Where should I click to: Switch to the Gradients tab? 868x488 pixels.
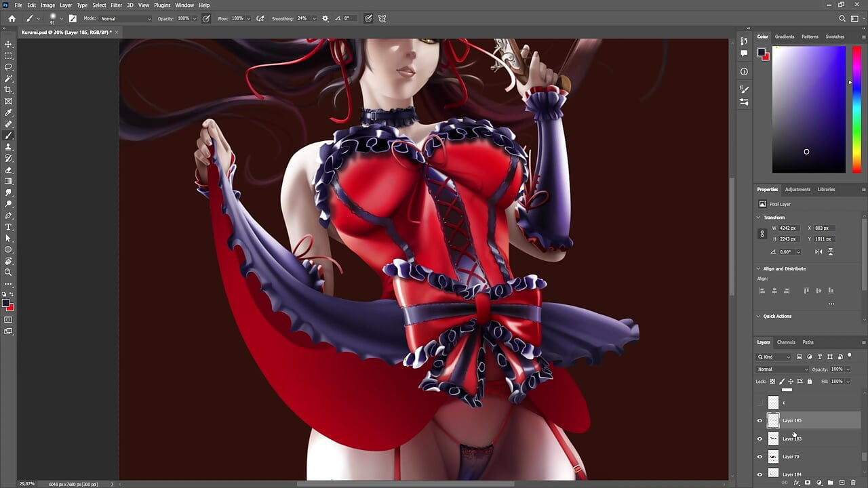coord(785,37)
